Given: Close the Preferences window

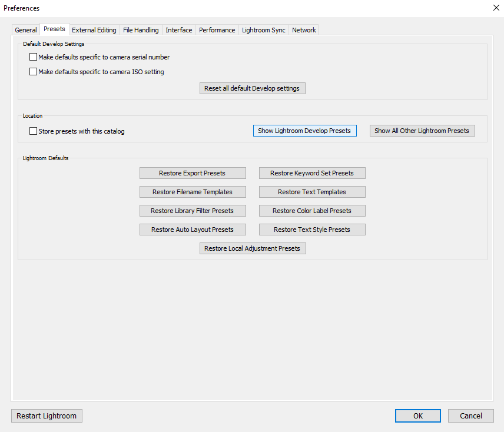Looking at the screenshot, I should click(x=496, y=8).
